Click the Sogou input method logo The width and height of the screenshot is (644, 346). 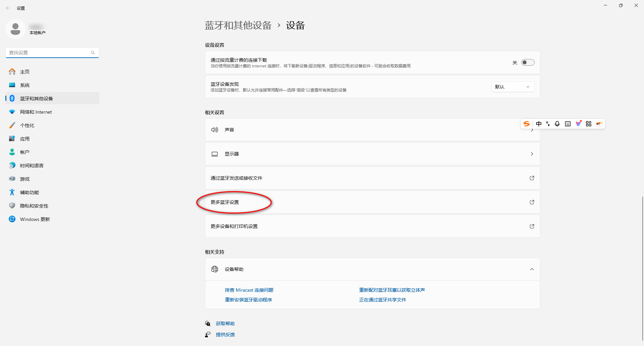point(527,124)
